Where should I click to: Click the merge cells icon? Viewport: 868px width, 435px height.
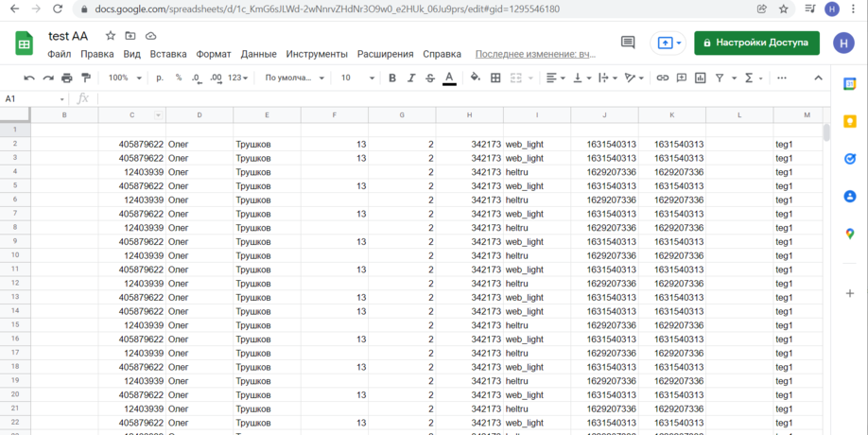(x=515, y=78)
